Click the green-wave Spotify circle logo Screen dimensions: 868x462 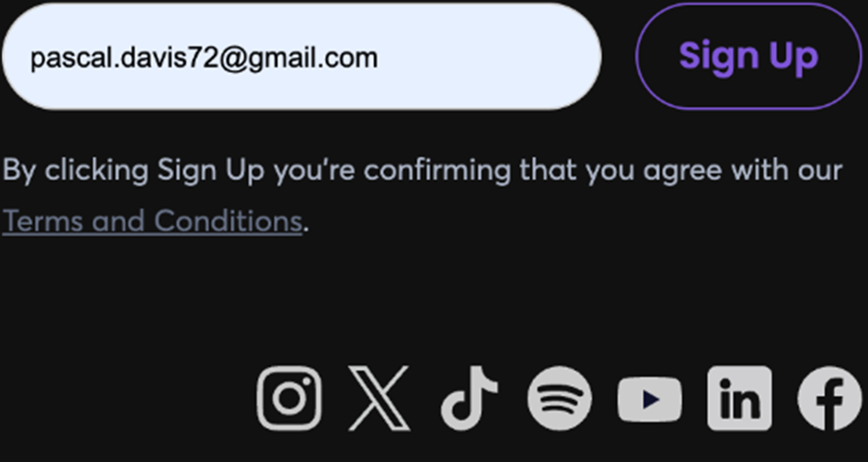pyautogui.click(x=559, y=398)
